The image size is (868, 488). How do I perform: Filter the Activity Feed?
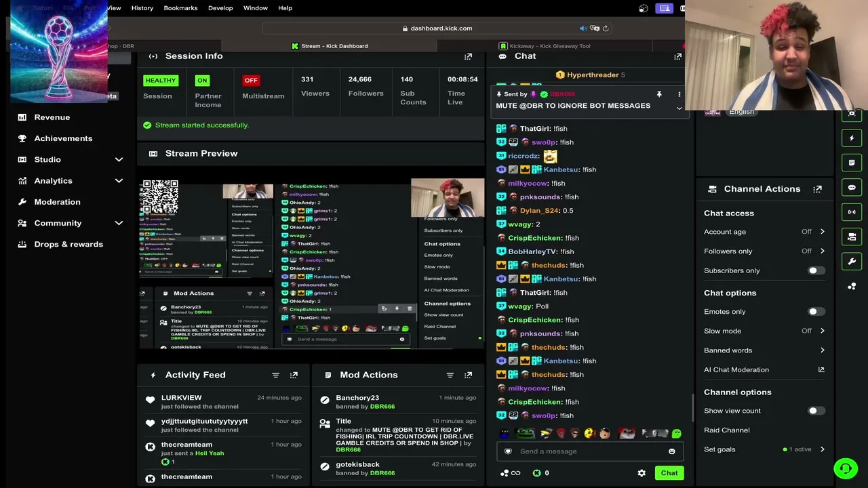pos(275,375)
